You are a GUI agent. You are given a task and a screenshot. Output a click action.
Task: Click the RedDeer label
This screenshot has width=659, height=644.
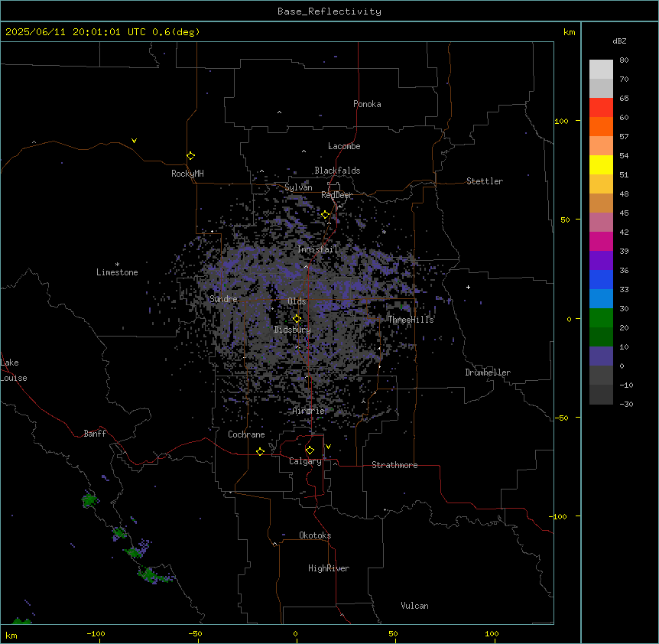[336, 195]
